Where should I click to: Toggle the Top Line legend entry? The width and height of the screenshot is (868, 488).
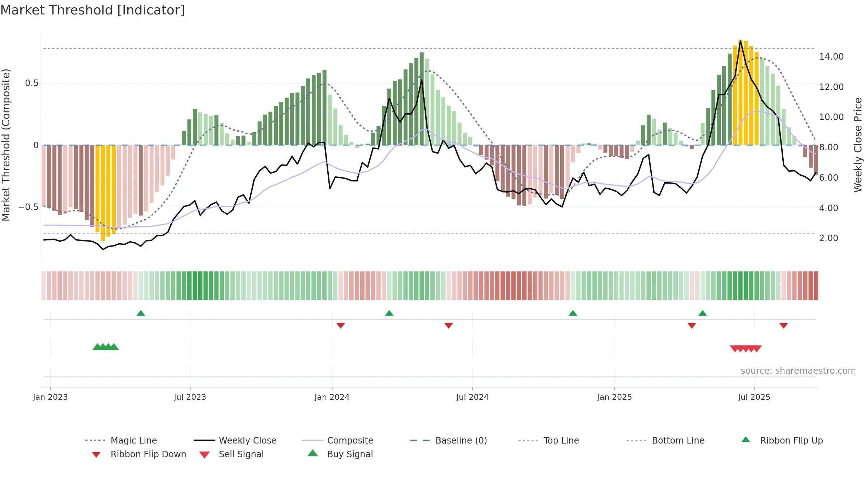tap(548, 440)
